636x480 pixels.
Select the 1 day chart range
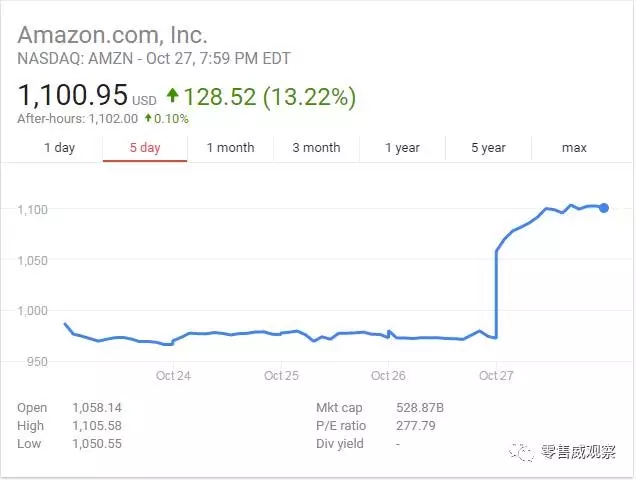click(59, 148)
